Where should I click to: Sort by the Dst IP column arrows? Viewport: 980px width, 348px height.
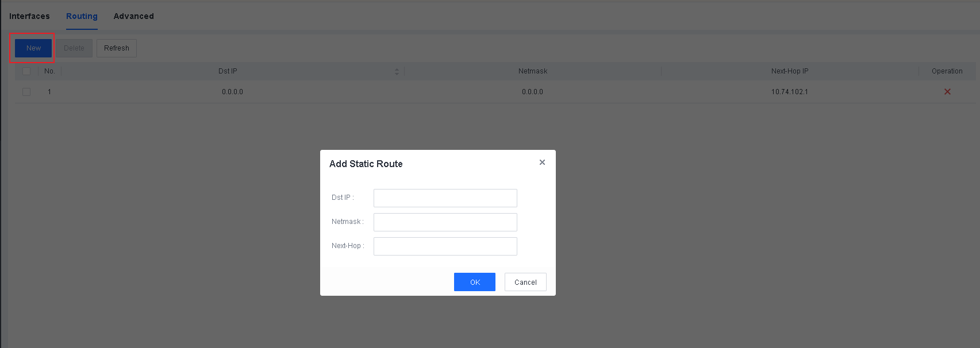coord(397,71)
